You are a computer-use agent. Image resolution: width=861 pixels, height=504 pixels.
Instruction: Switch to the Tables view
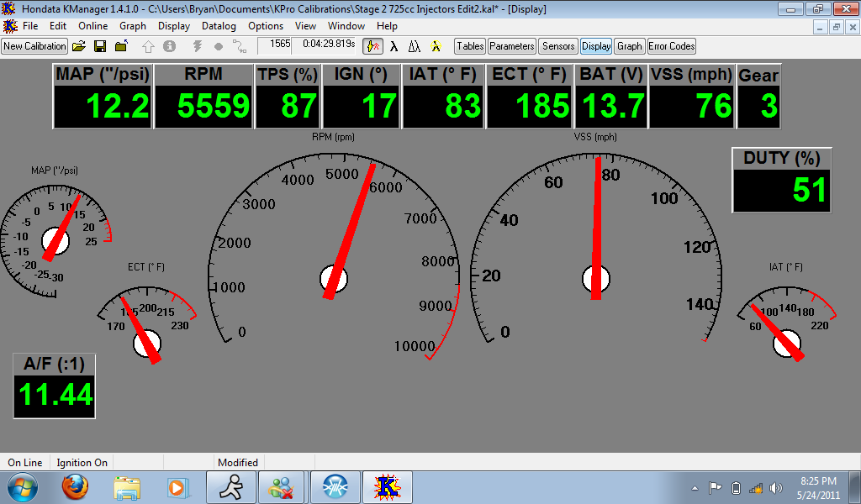[470, 46]
